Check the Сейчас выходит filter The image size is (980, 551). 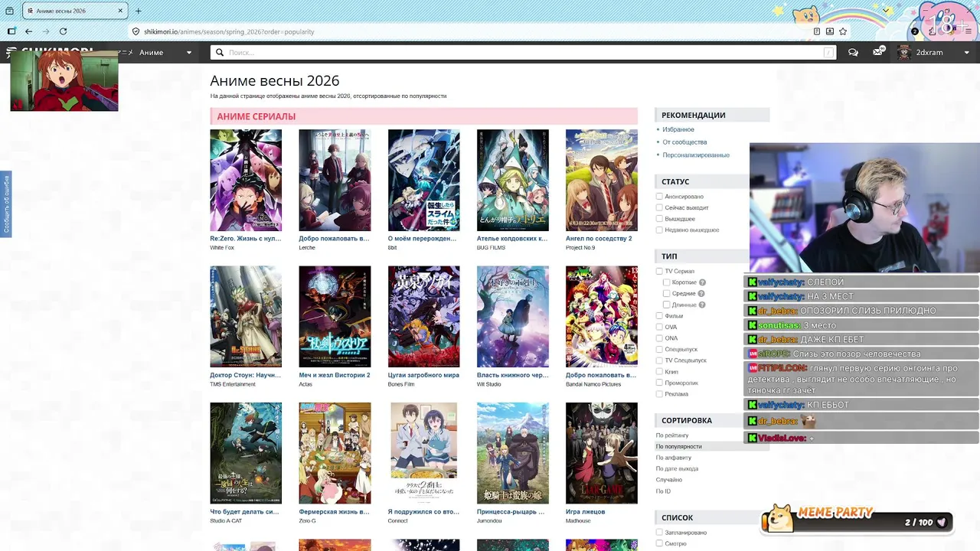[659, 207]
